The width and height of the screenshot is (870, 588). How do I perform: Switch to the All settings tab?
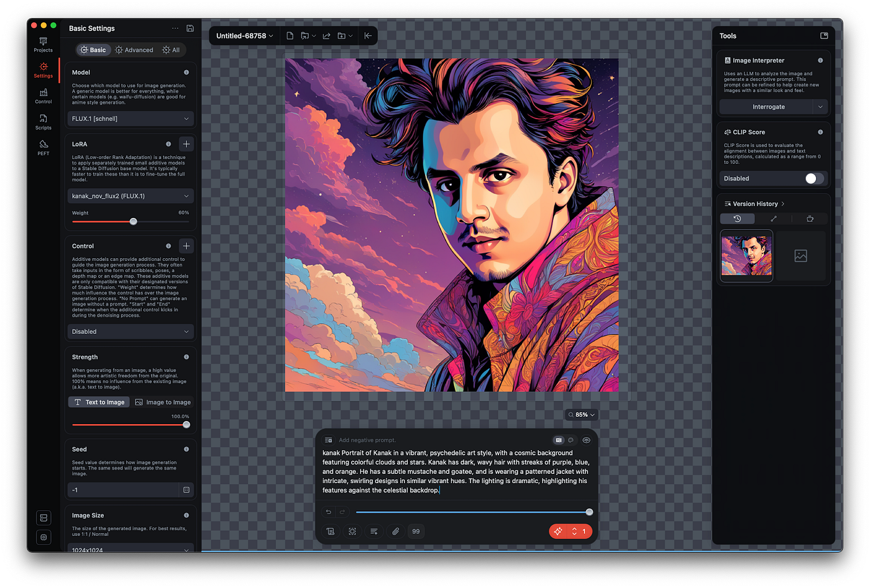[171, 50]
